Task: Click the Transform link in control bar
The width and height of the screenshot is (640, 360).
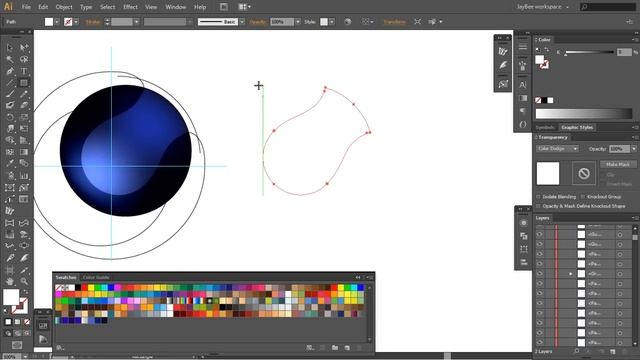Action: pyautogui.click(x=394, y=22)
